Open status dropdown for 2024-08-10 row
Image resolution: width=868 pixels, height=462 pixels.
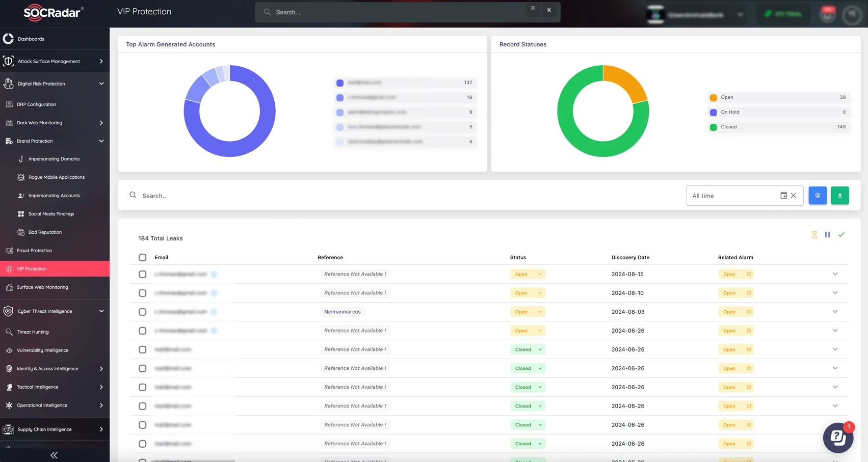(x=528, y=293)
